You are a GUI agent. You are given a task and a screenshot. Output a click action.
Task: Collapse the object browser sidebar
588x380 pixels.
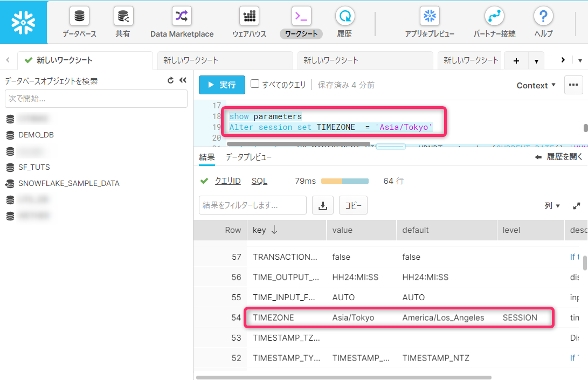pos(183,80)
